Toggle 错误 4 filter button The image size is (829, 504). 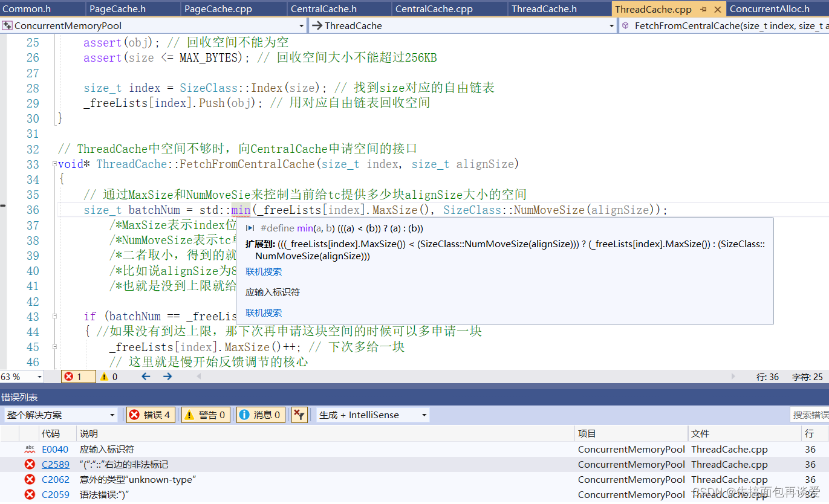151,415
